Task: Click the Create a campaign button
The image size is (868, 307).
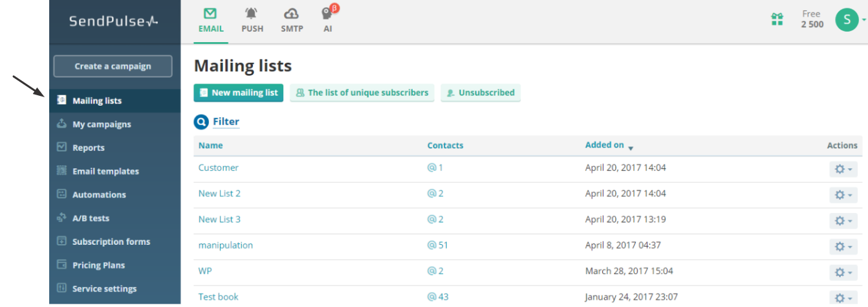Action: pyautogui.click(x=113, y=66)
